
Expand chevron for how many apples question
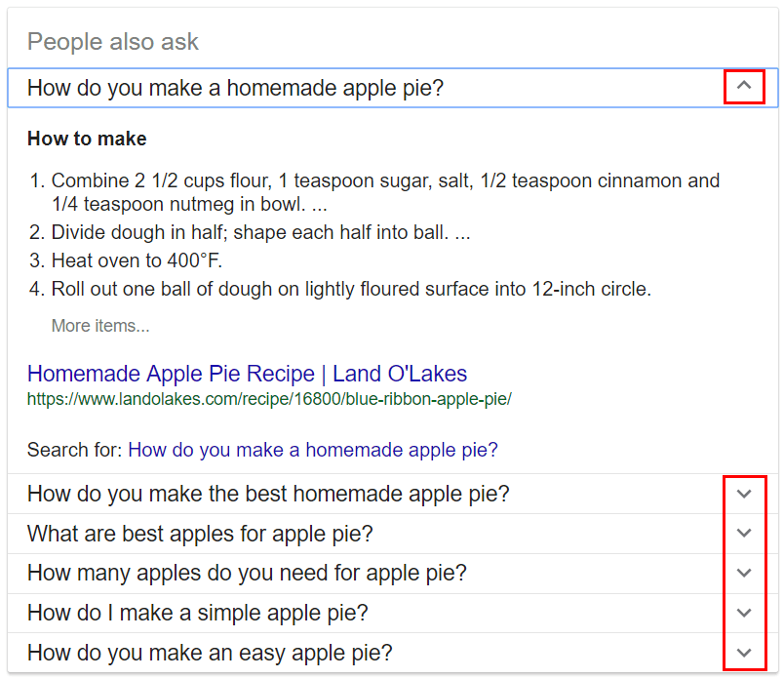point(744,573)
